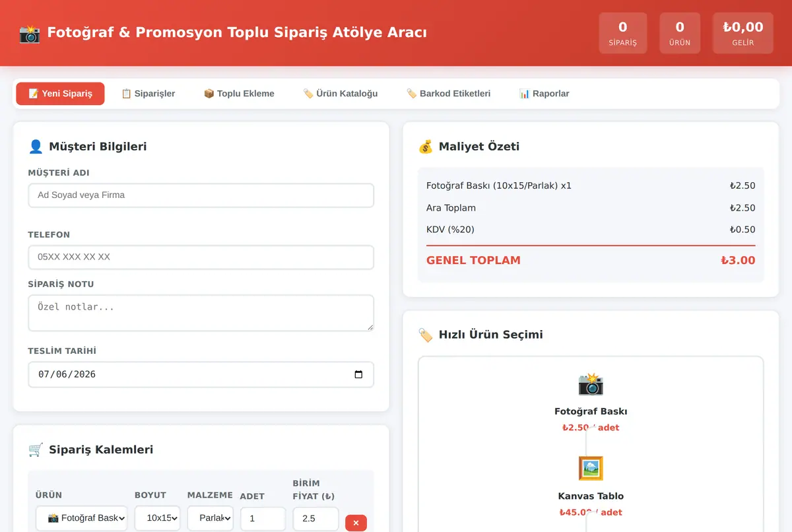792x532 pixels.
Task: Open the Malzeme dropdown showing Parlak
Action: 210,519
